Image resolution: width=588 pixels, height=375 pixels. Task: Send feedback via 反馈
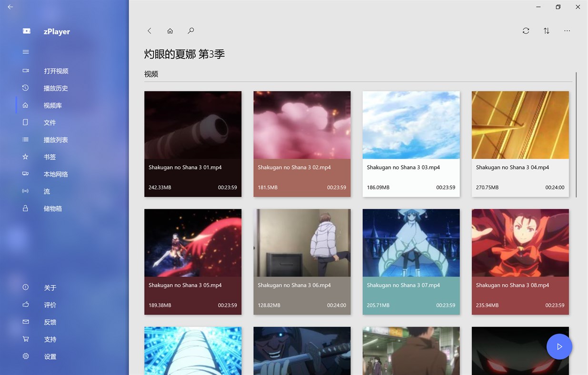50,322
